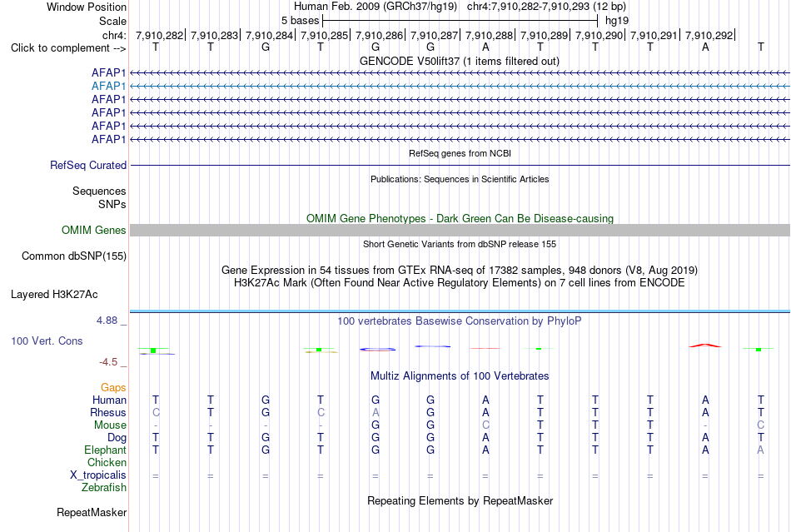Open 'Multiz Alignments of 100 Vertebrates' title

pyautogui.click(x=460, y=376)
